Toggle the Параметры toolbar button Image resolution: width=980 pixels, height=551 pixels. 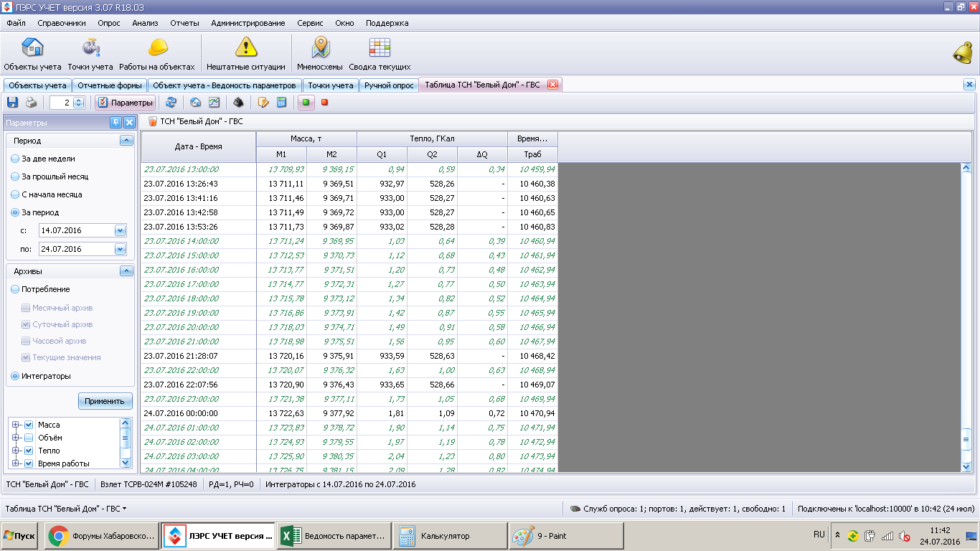tap(126, 103)
